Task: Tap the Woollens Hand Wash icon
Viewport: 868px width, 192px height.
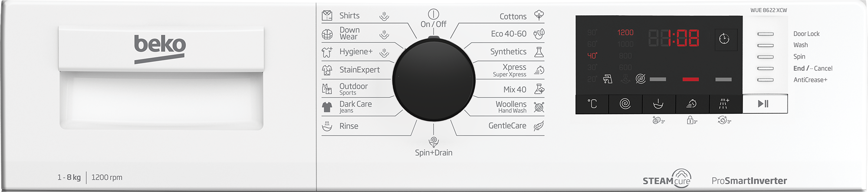Action: [539, 107]
